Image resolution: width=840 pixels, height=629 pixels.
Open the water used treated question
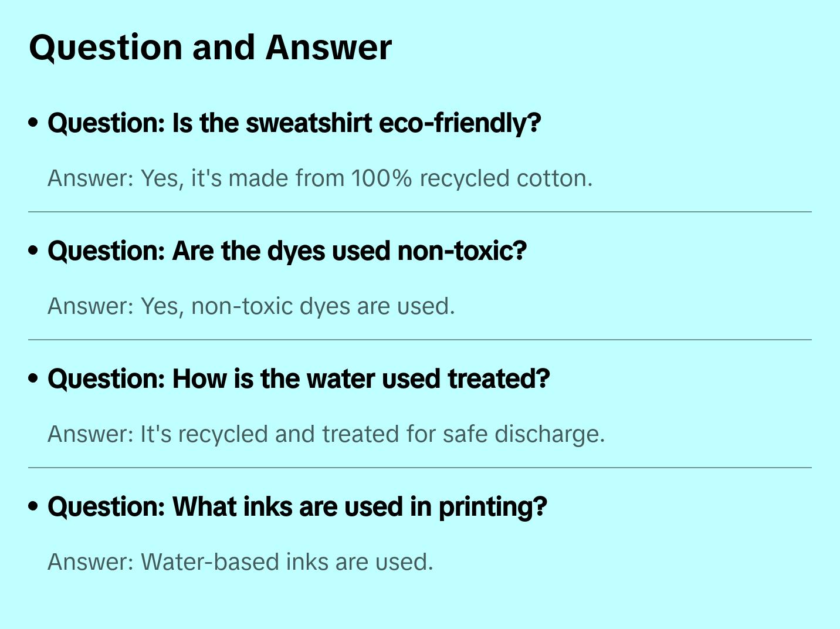pyautogui.click(x=298, y=379)
